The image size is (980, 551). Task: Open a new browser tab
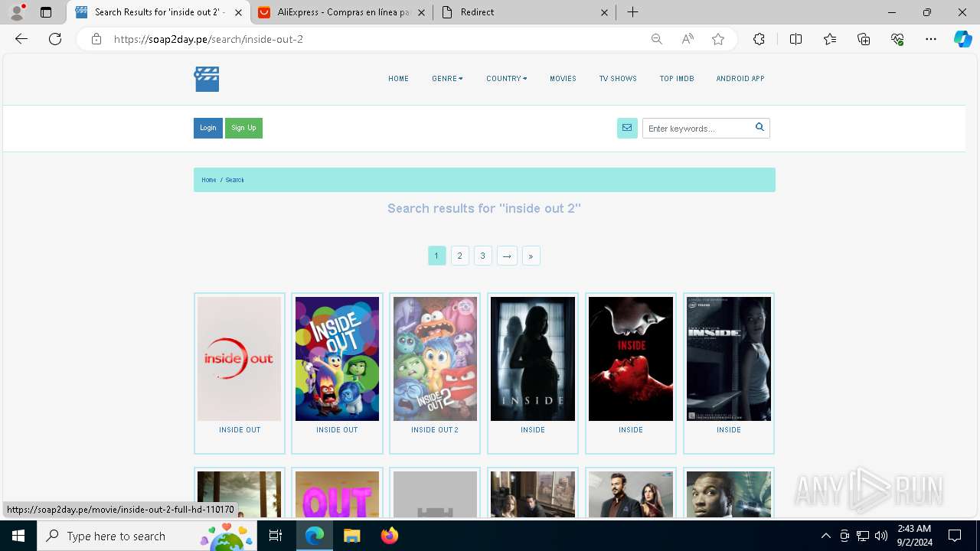coord(632,12)
